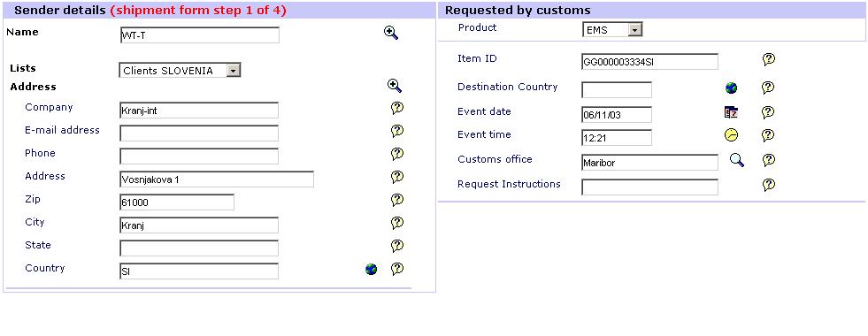868x336 pixels.
Task: Open the calendar icon for Event date
Action: (x=731, y=112)
